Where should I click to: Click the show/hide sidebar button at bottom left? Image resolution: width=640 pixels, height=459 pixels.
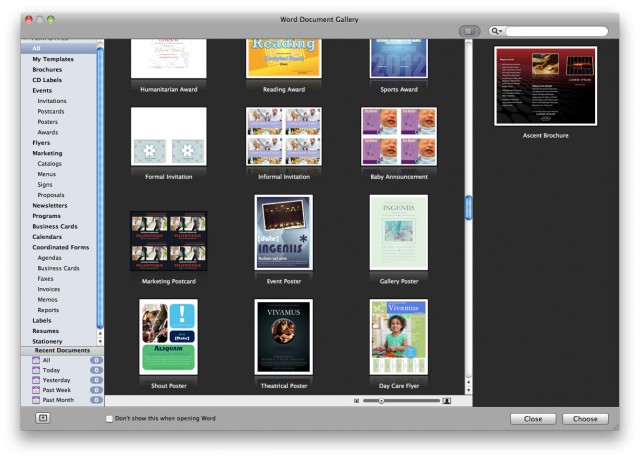coord(43,418)
